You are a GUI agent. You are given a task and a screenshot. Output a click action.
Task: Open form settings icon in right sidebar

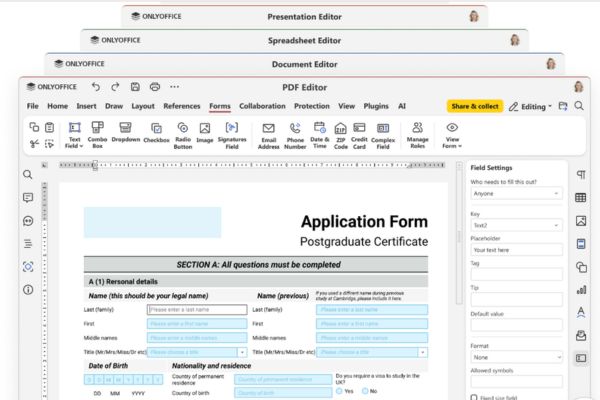581,358
